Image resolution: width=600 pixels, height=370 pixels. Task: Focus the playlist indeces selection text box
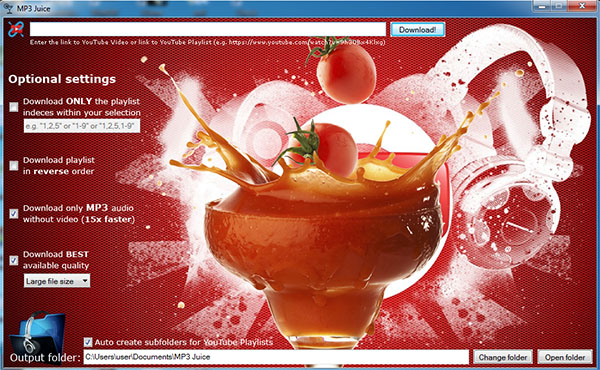click(x=82, y=126)
